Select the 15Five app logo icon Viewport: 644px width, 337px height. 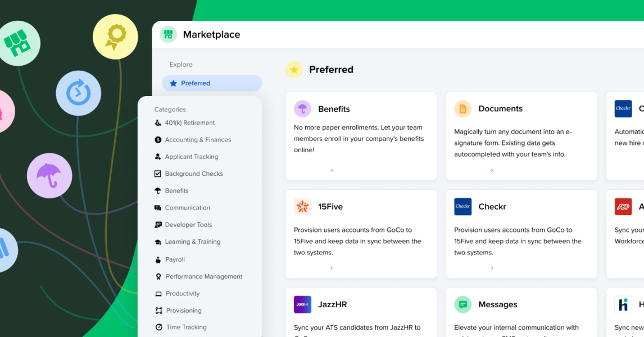[302, 207]
